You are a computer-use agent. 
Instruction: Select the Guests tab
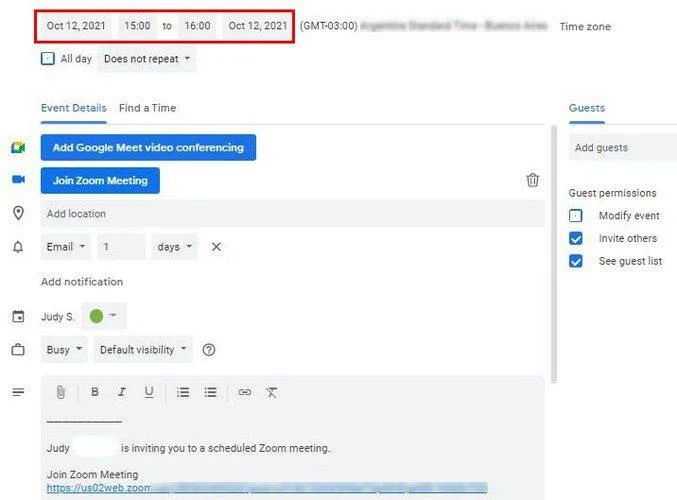(x=587, y=108)
